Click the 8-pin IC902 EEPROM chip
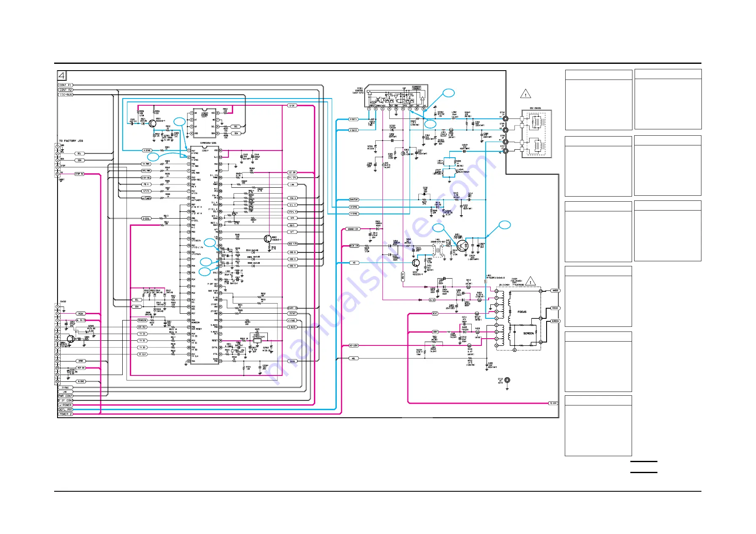The height and width of the screenshot is (534, 756). click(x=205, y=123)
